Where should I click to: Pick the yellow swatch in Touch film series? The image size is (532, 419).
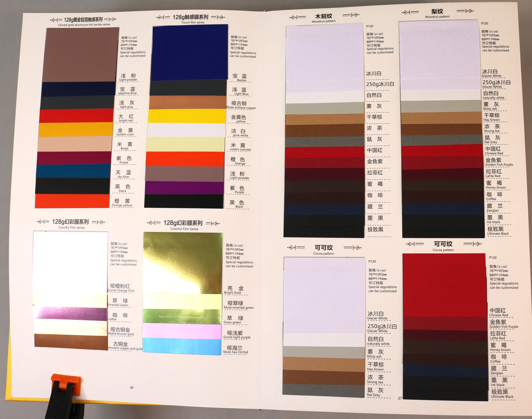pyautogui.click(x=187, y=116)
